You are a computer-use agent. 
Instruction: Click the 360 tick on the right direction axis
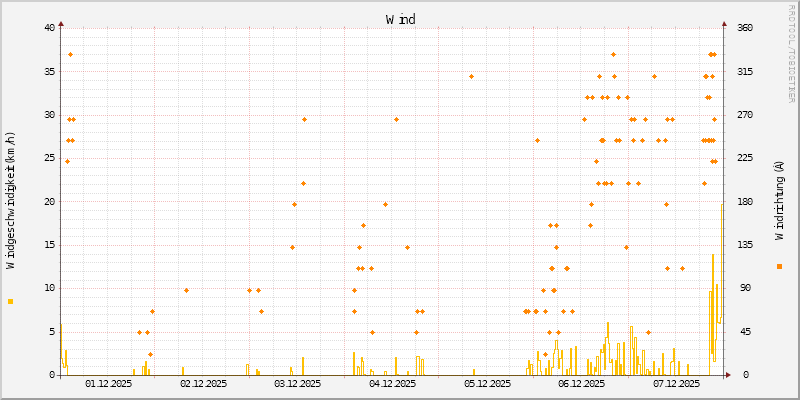click(745, 27)
